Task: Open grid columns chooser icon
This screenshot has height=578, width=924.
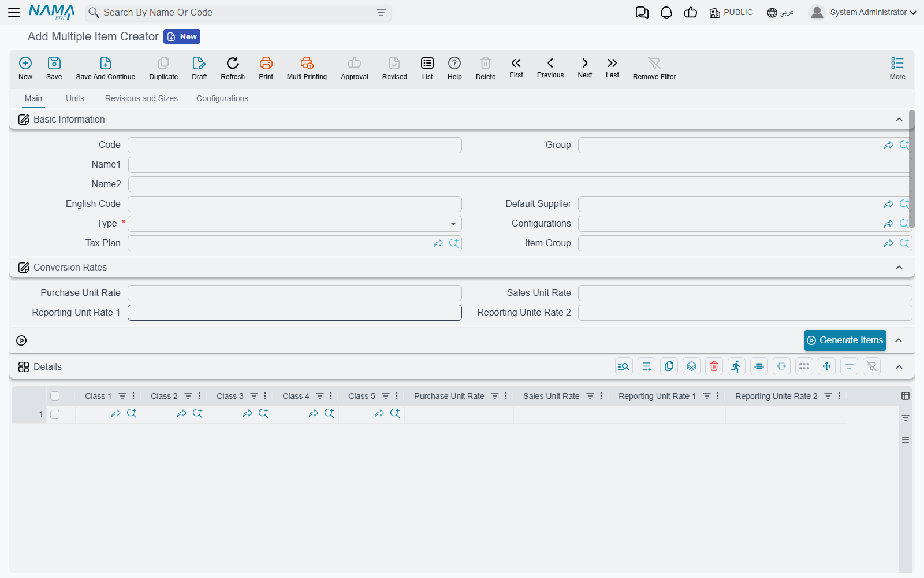Action: point(906,396)
